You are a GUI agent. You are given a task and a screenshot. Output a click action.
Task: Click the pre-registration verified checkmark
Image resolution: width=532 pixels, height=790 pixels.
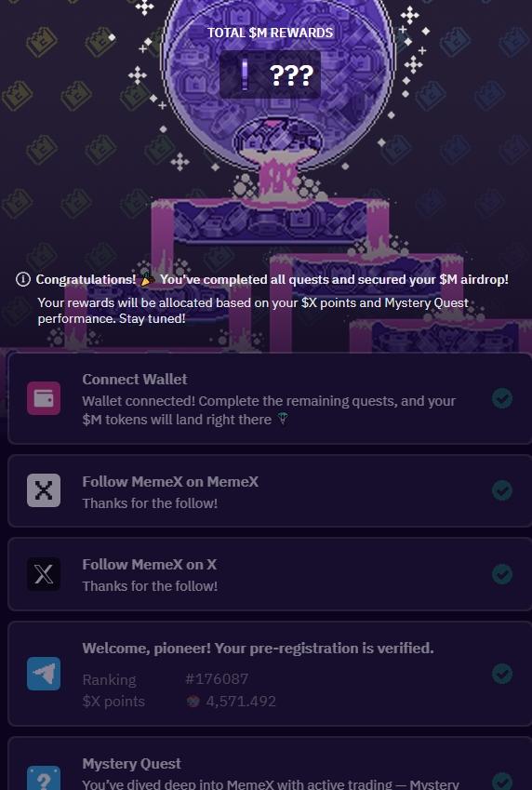(x=502, y=674)
